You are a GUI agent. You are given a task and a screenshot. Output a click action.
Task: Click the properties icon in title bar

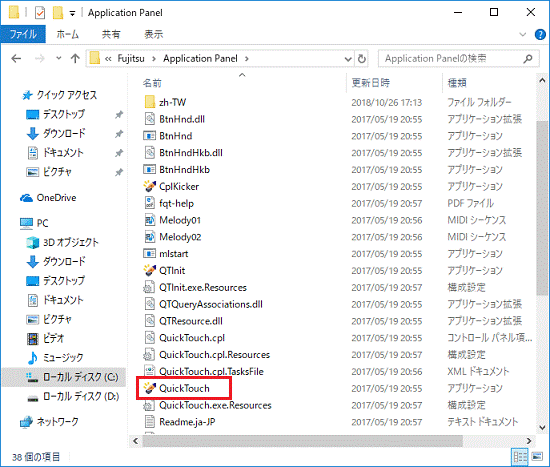pos(40,13)
